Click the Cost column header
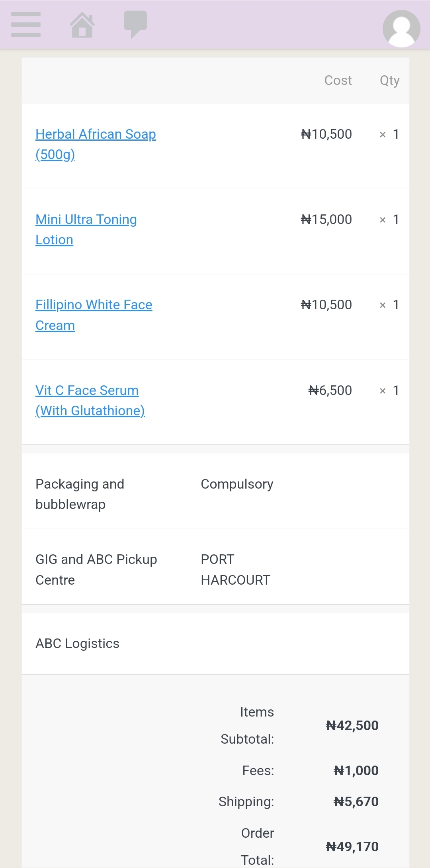The image size is (430, 868). 338,81
